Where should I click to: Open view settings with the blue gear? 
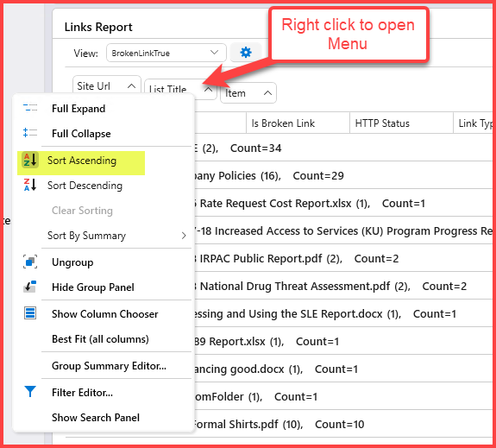246,53
